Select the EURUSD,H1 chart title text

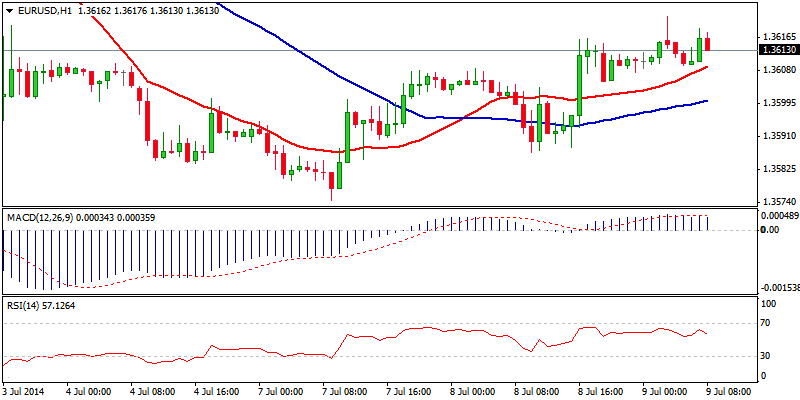(x=44, y=10)
